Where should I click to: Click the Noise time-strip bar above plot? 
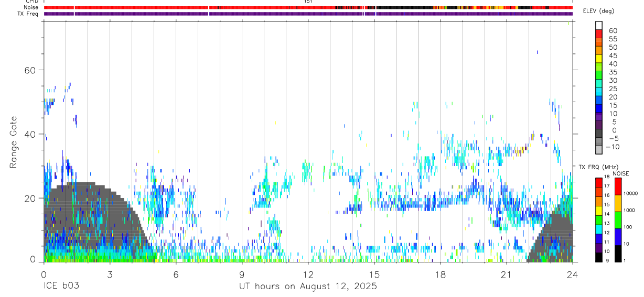[x=308, y=7]
